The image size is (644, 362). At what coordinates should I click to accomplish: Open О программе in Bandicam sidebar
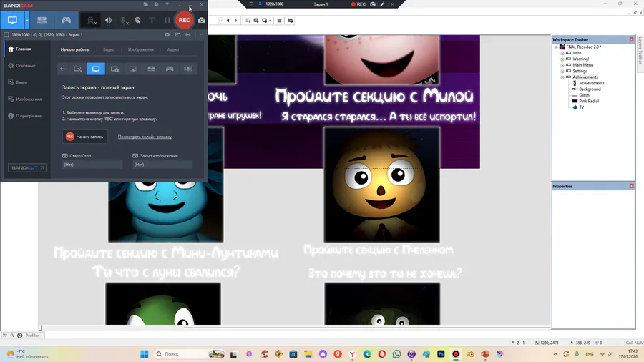tap(25, 116)
